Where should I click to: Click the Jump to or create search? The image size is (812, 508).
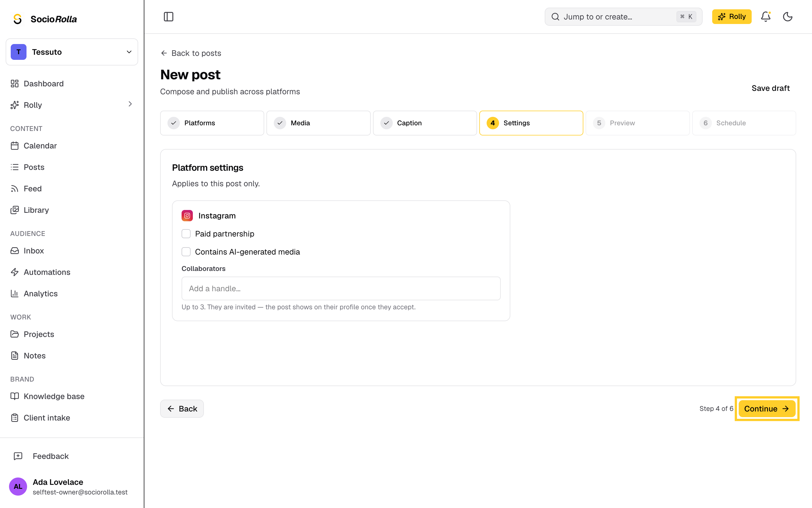[623, 16]
